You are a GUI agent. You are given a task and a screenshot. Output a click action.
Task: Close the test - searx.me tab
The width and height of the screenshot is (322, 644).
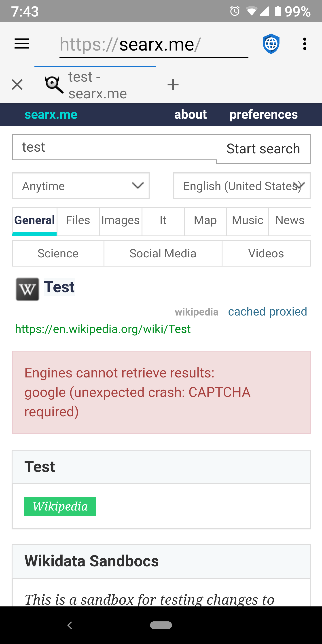tap(17, 85)
